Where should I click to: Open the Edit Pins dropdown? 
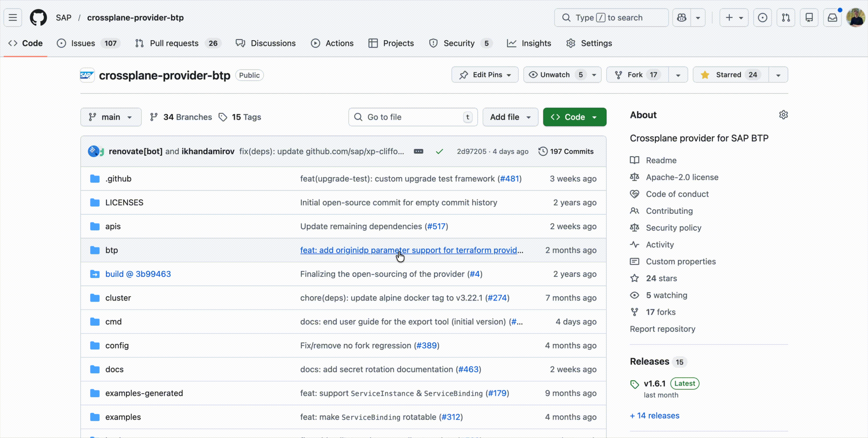click(x=485, y=75)
